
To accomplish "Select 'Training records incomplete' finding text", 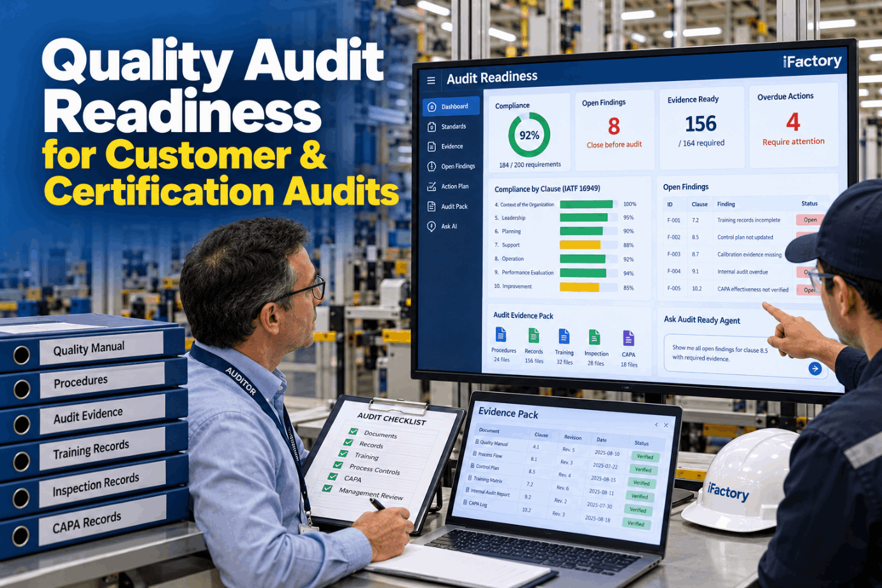I will 749,220.
